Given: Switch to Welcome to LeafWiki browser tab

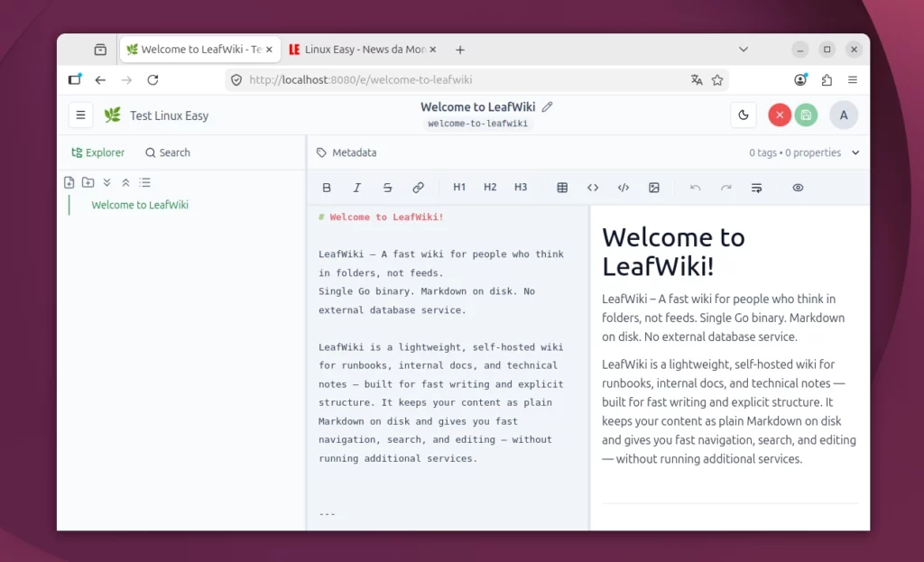Looking at the screenshot, I should 199,50.
